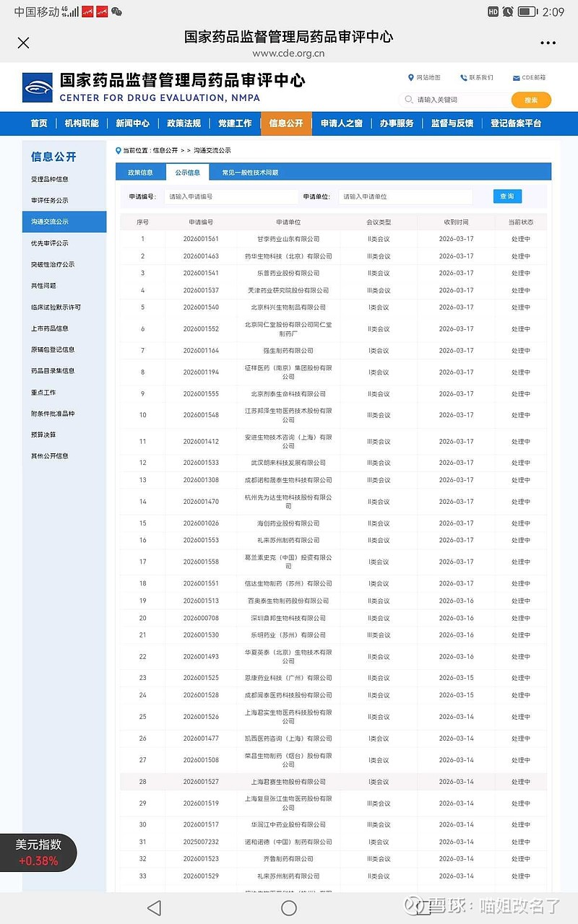Click application number 2026000708
Image resolution: width=578 pixels, height=924 pixels.
tap(201, 618)
